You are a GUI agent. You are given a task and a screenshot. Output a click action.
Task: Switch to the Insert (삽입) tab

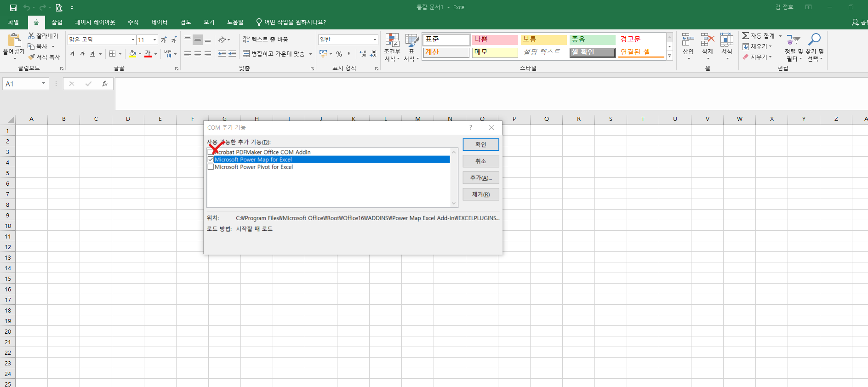tap(57, 22)
